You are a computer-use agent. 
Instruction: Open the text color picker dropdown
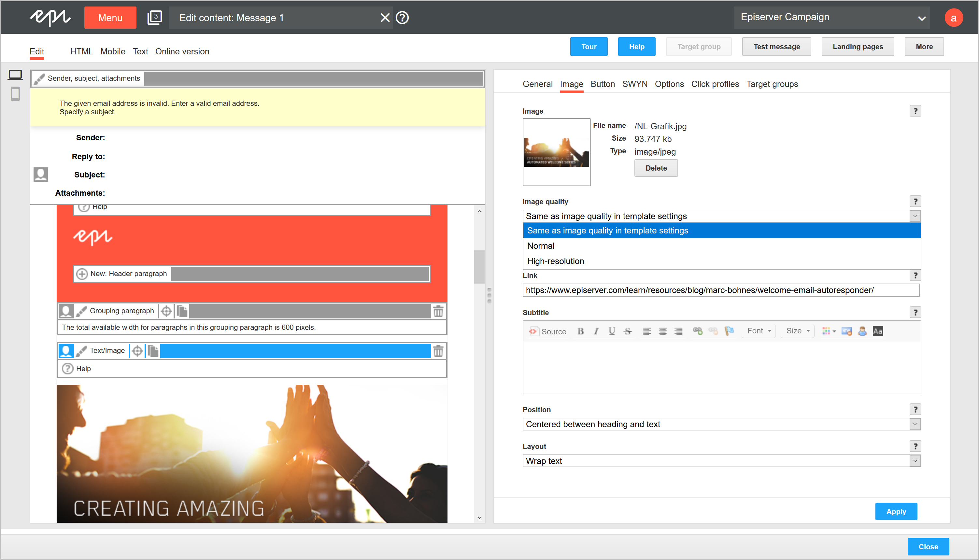pyautogui.click(x=829, y=331)
